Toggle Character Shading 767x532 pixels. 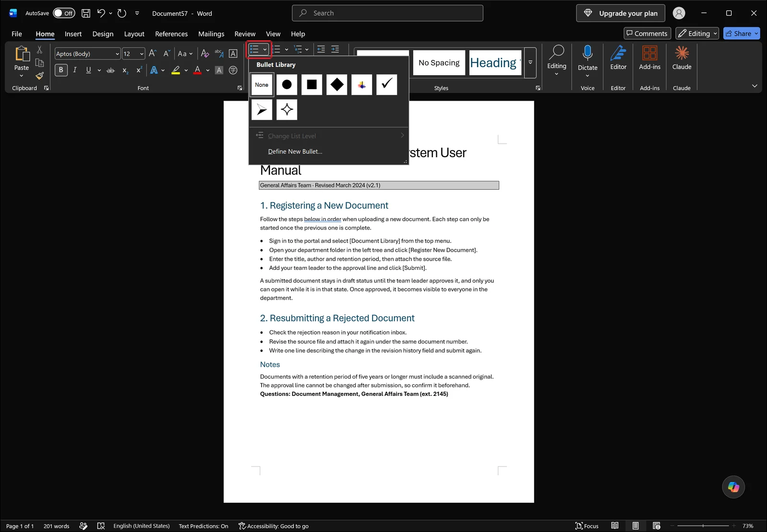pyautogui.click(x=219, y=70)
